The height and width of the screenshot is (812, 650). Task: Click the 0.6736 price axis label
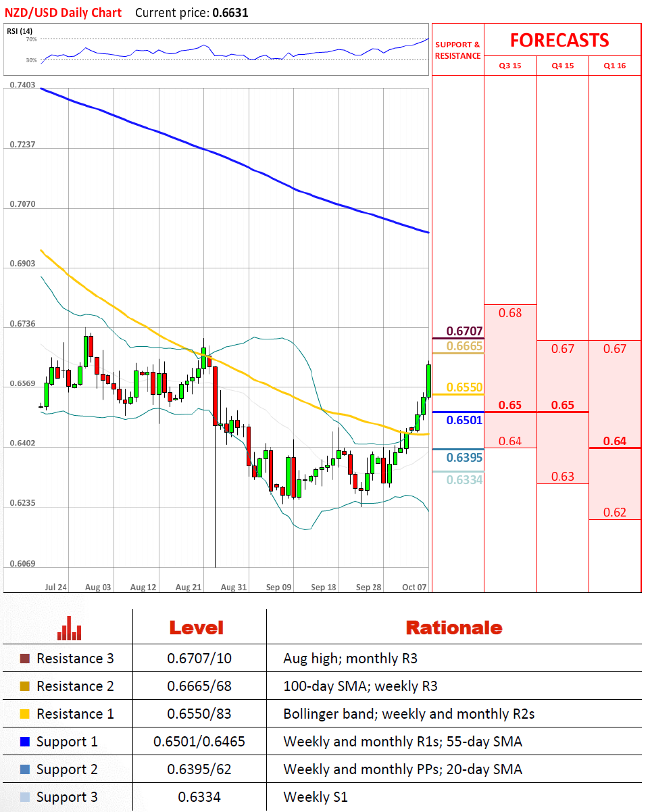point(22,324)
